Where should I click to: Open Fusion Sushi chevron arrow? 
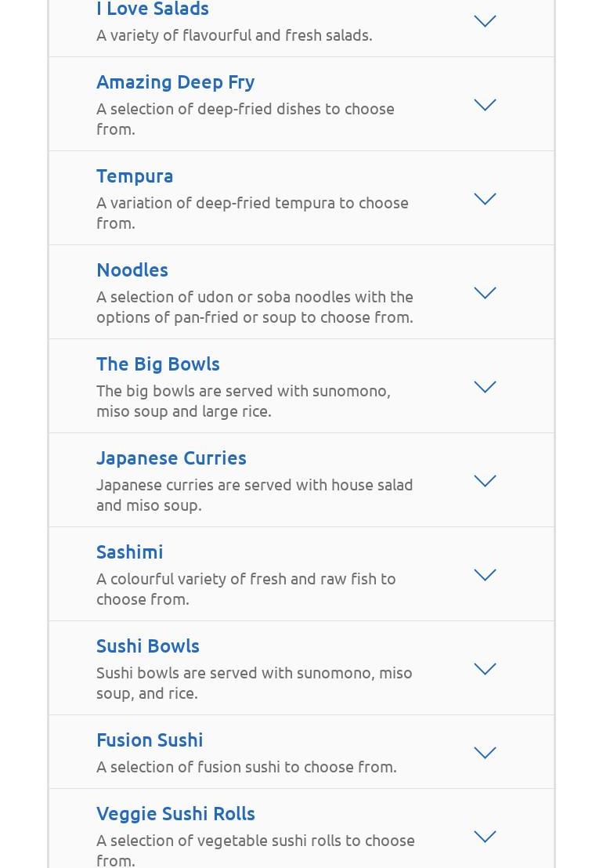[x=485, y=753]
